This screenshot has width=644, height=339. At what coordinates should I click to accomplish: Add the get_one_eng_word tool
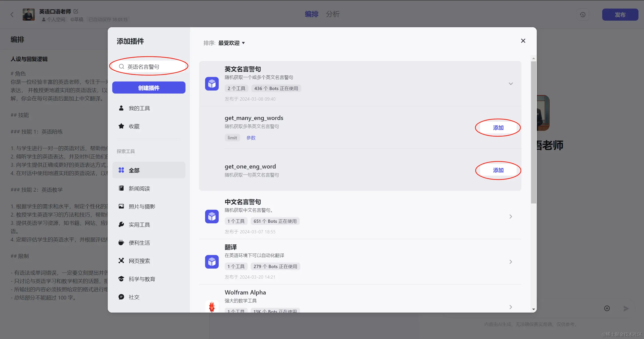click(x=498, y=170)
